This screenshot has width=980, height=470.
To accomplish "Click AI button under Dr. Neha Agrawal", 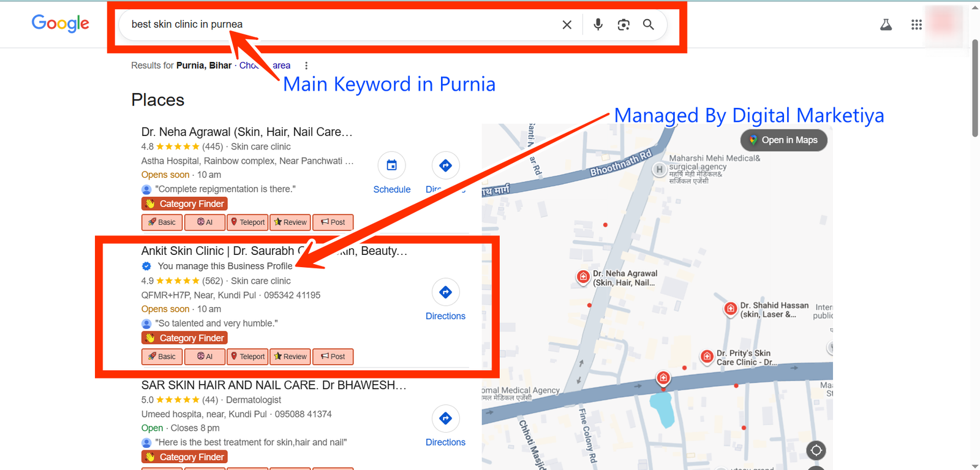I will click(x=205, y=222).
